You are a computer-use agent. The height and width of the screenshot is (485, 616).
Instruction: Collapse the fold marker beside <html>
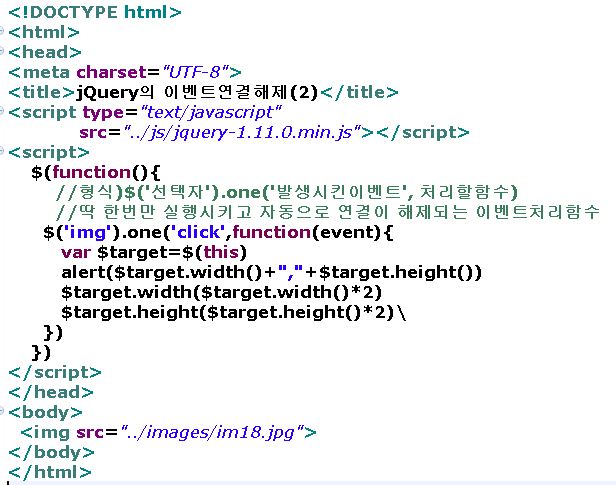[x=2, y=31]
